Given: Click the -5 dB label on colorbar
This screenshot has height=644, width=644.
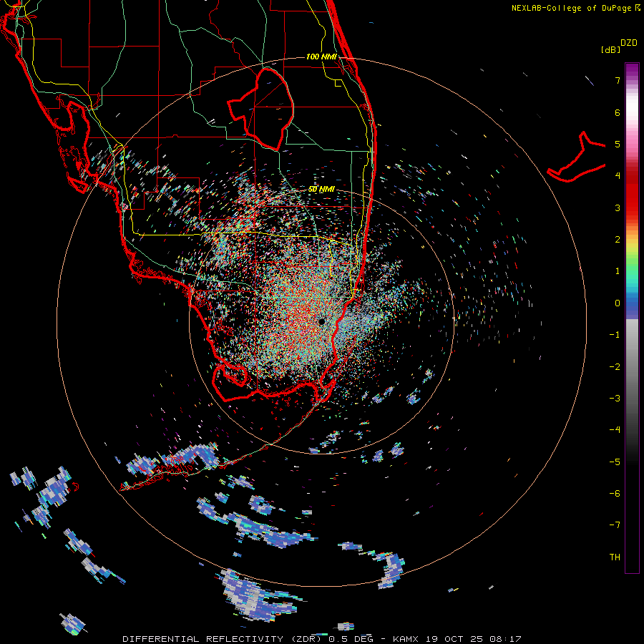Looking at the screenshot, I should 615,462.
